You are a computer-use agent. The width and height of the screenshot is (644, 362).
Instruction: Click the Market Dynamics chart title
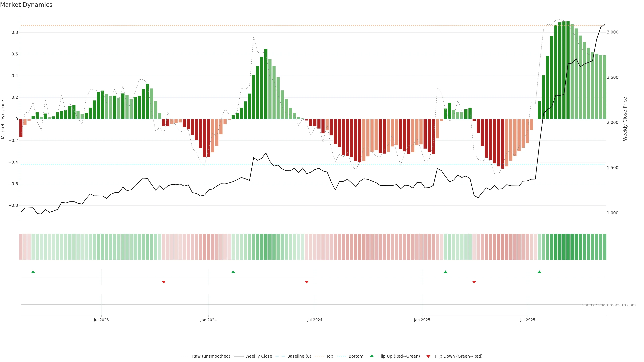[x=26, y=5]
